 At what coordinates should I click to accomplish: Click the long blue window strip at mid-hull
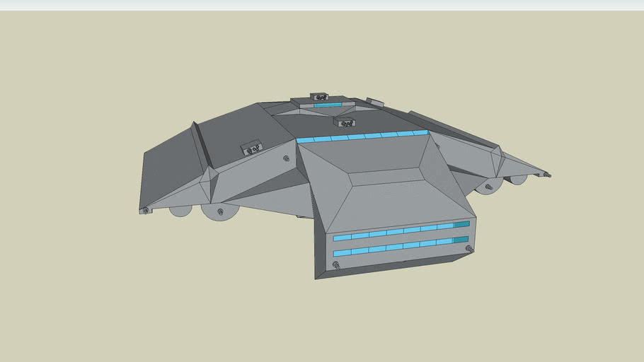[362, 136]
